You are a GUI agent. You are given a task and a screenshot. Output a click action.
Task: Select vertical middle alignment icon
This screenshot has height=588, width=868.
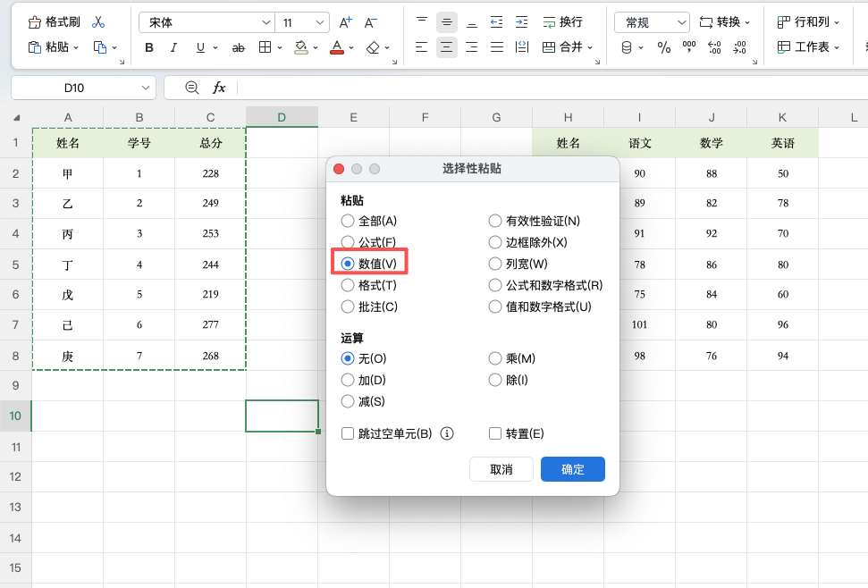(447, 22)
